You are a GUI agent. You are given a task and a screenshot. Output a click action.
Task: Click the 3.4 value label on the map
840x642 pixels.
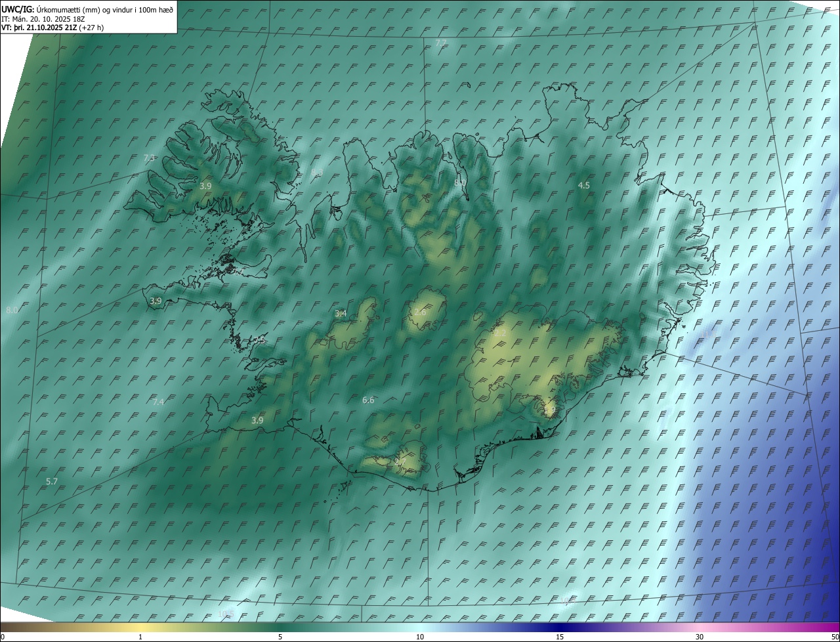click(341, 314)
